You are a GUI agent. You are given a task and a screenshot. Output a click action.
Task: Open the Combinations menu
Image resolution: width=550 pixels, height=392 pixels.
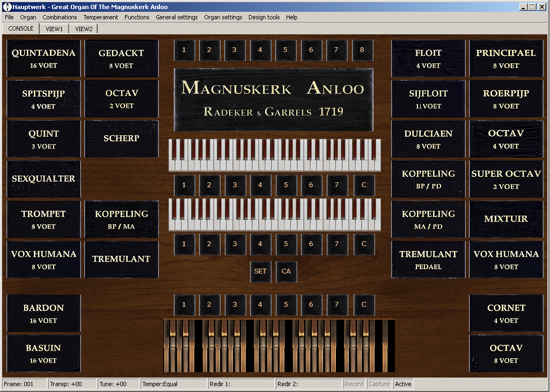tap(60, 17)
